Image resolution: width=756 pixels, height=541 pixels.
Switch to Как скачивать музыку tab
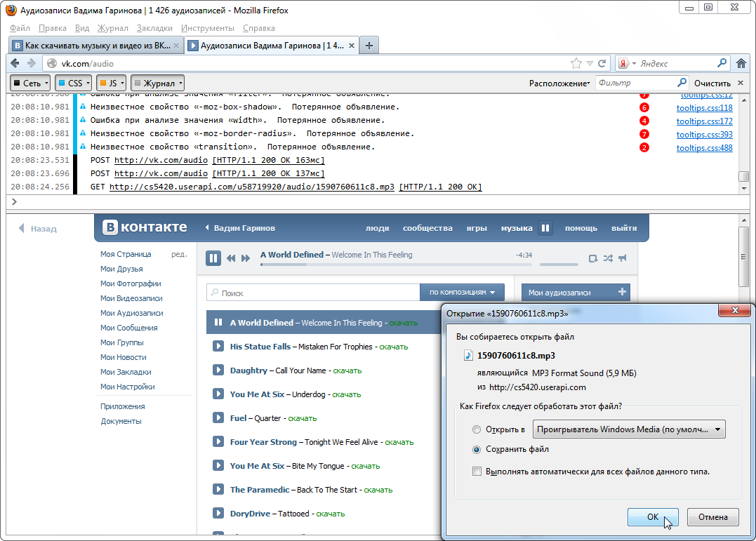coord(95,46)
